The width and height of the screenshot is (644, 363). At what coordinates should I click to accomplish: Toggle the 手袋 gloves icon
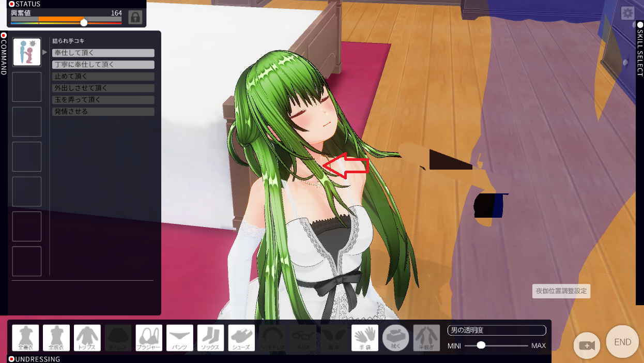pyautogui.click(x=365, y=338)
